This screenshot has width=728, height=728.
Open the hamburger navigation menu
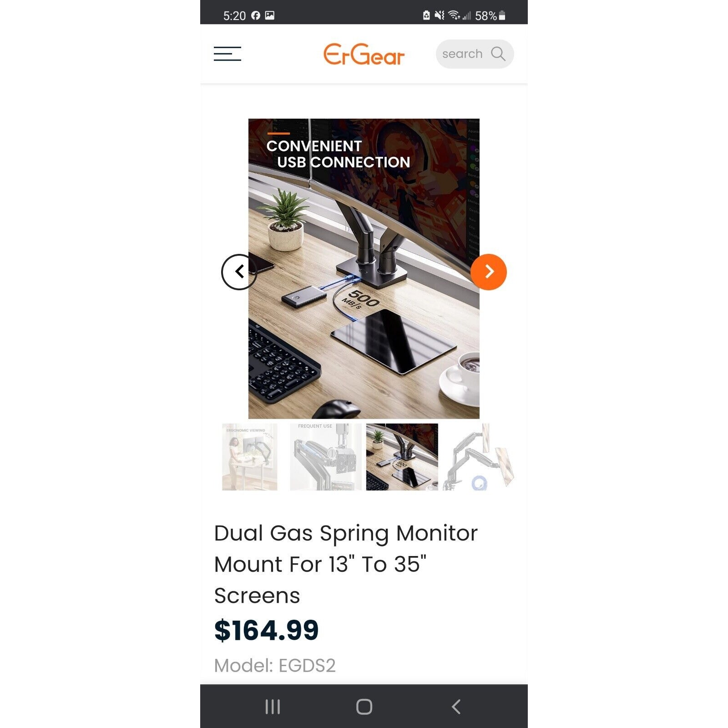click(227, 54)
